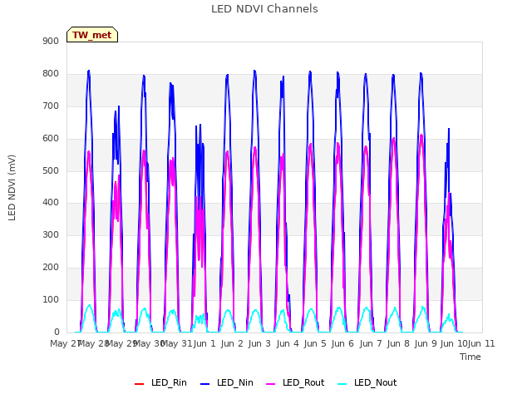This screenshot has height=399, width=532.
Task: Click the Jun 3 x-axis label
Action: (259, 343)
